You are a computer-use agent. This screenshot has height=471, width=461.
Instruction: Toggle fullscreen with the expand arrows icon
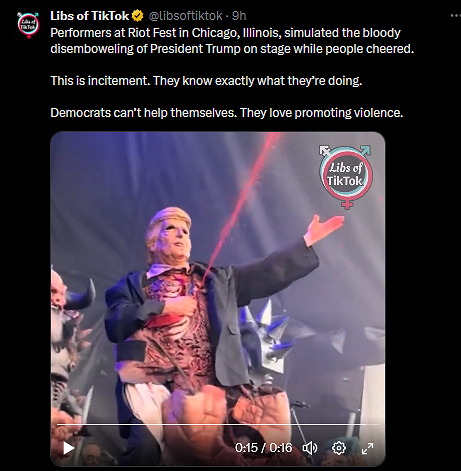367,448
